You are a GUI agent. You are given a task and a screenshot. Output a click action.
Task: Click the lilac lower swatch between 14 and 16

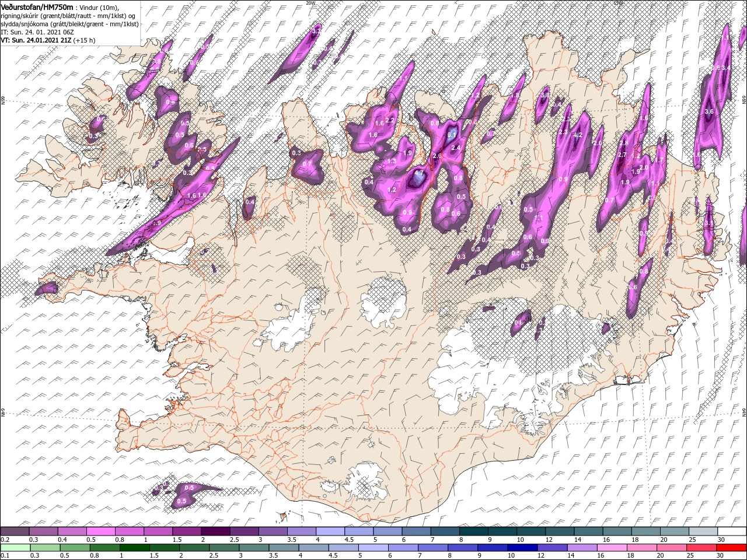pyautogui.click(x=581, y=547)
